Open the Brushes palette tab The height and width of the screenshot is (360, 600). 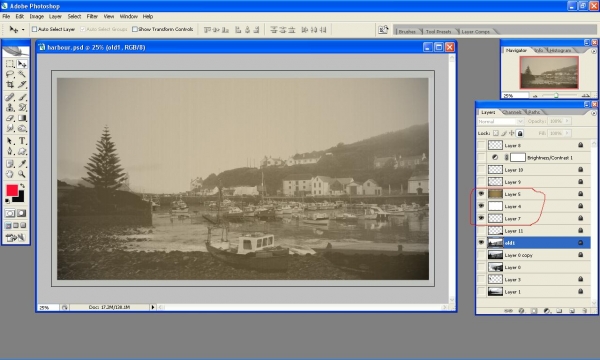(x=407, y=31)
